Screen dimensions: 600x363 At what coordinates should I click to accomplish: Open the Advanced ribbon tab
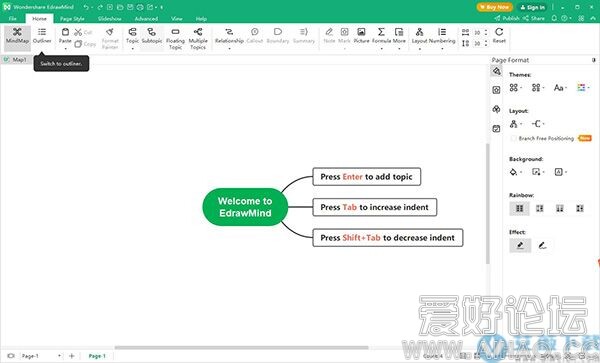tap(146, 18)
